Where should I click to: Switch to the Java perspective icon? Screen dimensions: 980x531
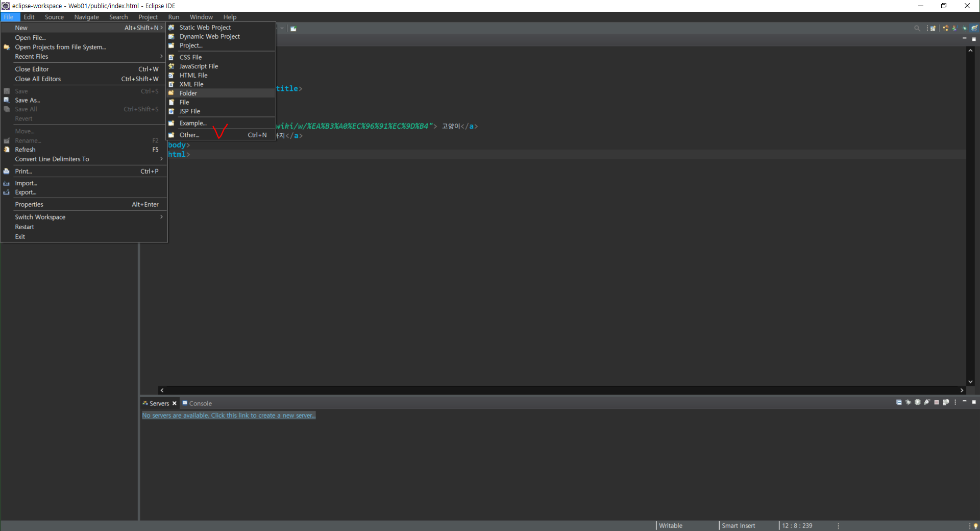[x=954, y=28]
